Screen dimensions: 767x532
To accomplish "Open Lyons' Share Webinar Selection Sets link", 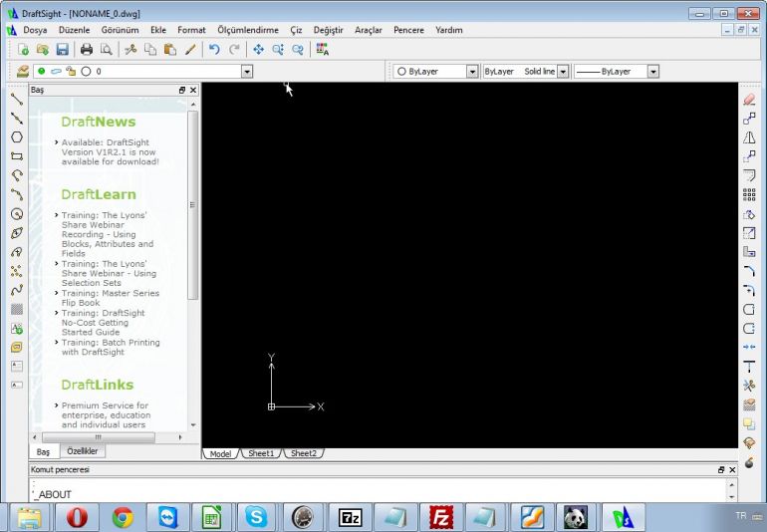I will click(109, 273).
